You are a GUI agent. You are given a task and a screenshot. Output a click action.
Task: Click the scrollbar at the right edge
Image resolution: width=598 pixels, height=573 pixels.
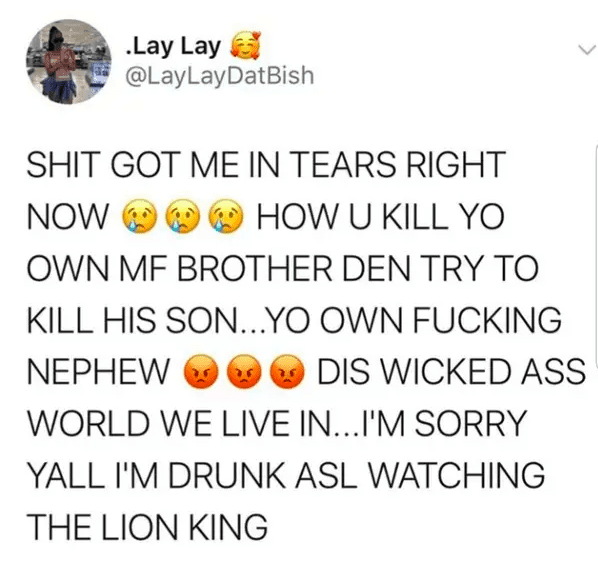pos(596,256)
